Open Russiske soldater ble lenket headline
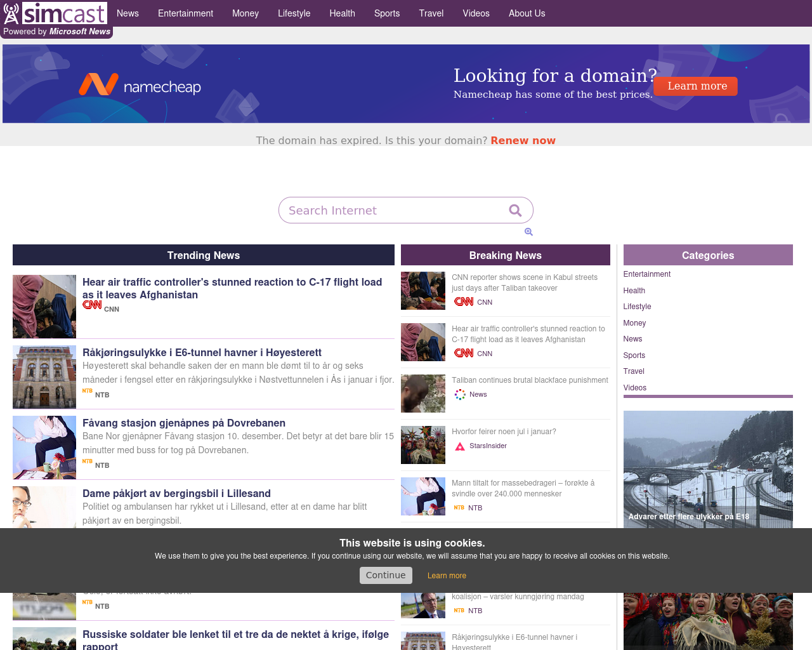This screenshot has width=812, height=650. 235,640
